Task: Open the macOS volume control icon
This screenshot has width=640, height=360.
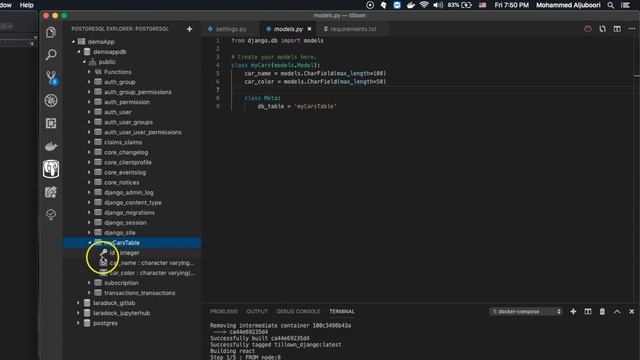Action: [438, 5]
